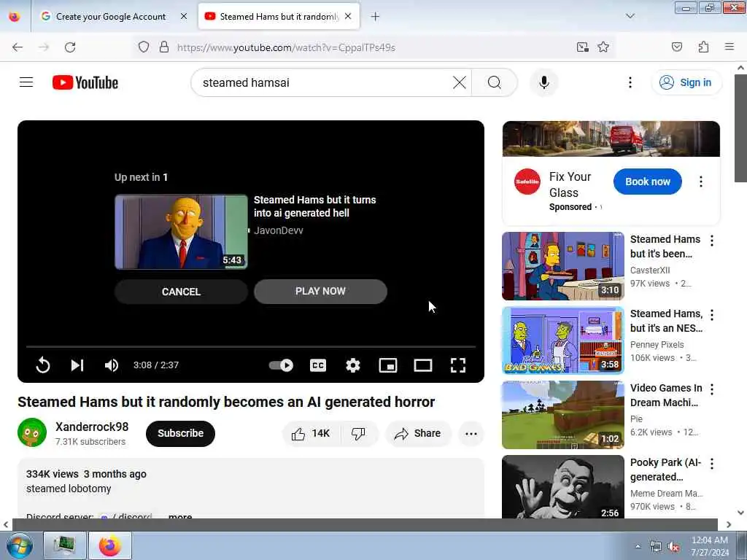Viewport: 747px width, 560px height.
Task: Run search with the magnifier button
Action: (495, 82)
